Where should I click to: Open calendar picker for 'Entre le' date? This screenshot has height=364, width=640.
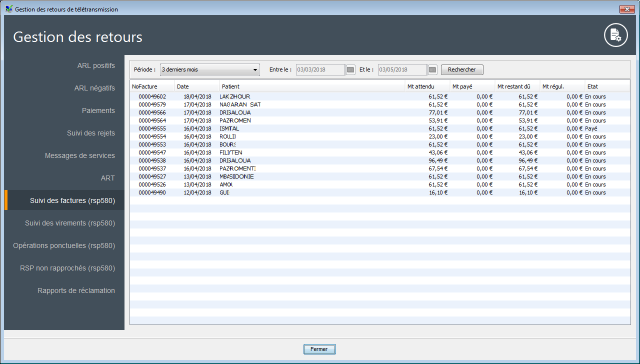350,69
